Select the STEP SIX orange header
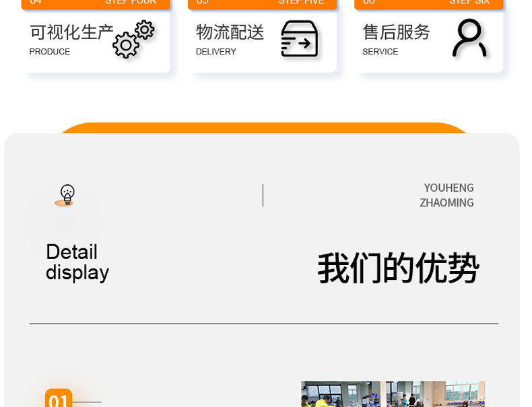The image size is (532, 407). click(428, 4)
